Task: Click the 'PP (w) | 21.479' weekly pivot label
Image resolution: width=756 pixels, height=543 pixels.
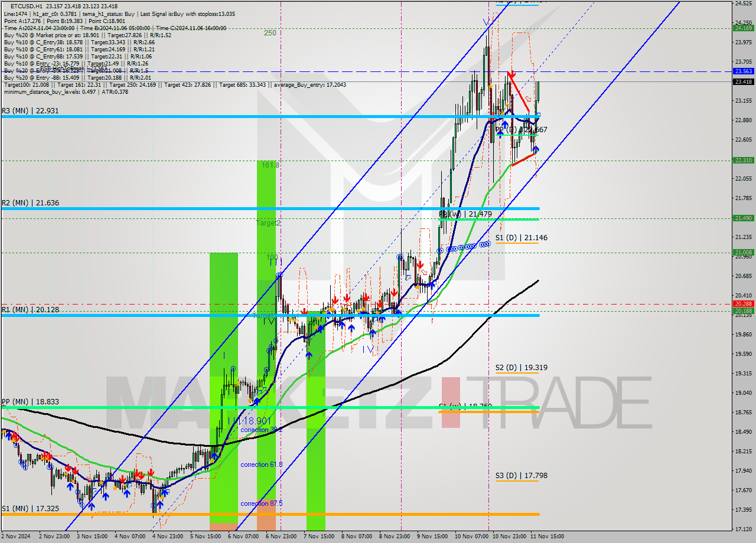Action: pyautogui.click(x=467, y=214)
